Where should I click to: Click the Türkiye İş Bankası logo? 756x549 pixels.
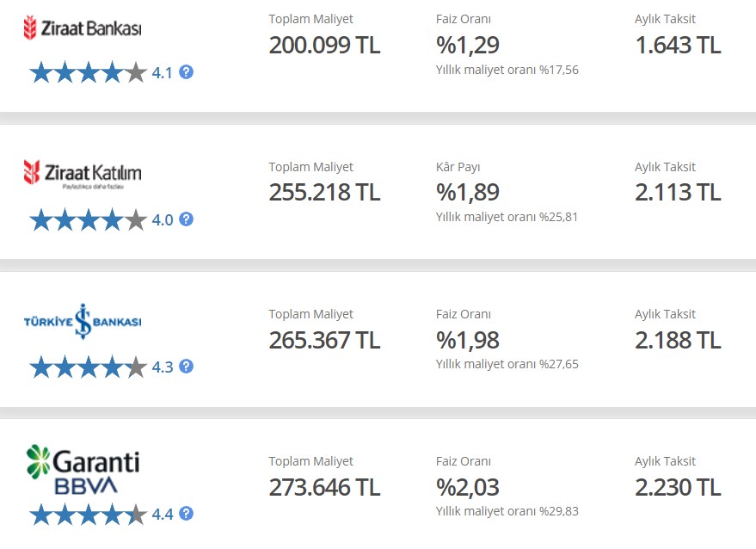click(83, 322)
